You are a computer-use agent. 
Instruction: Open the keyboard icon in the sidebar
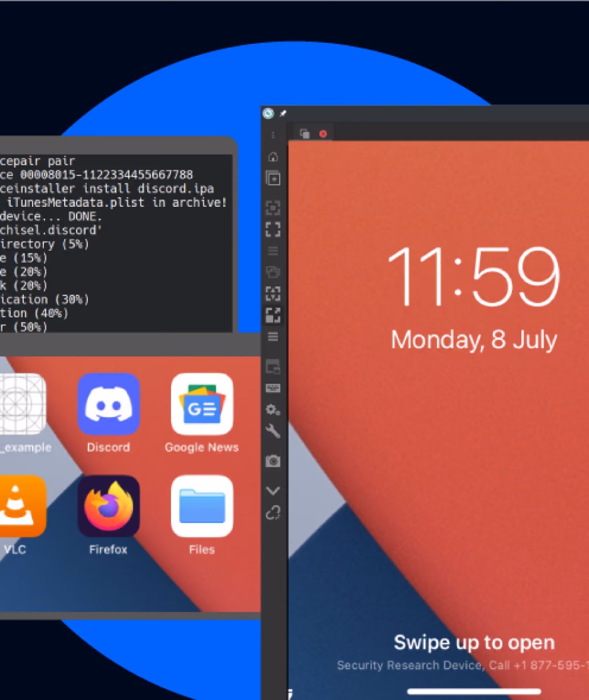coord(273,388)
